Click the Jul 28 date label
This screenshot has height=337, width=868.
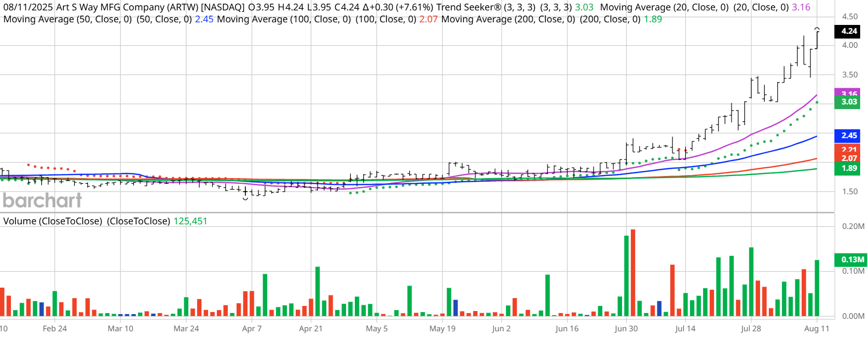pos(751,329)
